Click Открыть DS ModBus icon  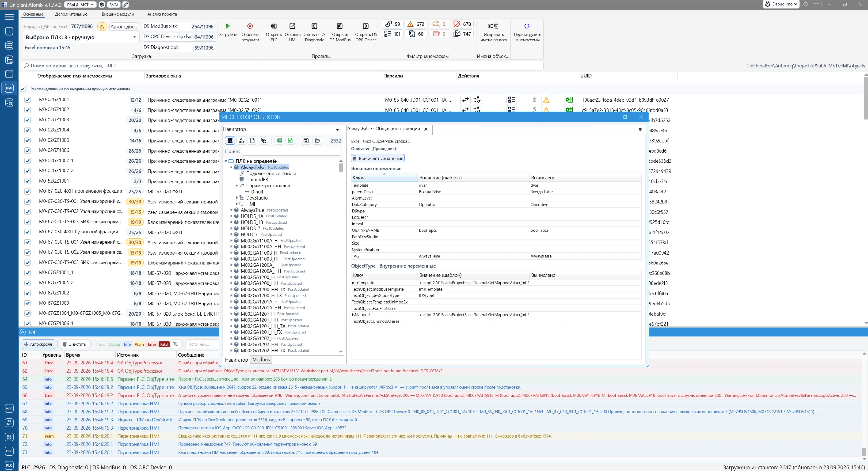click(340, 26)
